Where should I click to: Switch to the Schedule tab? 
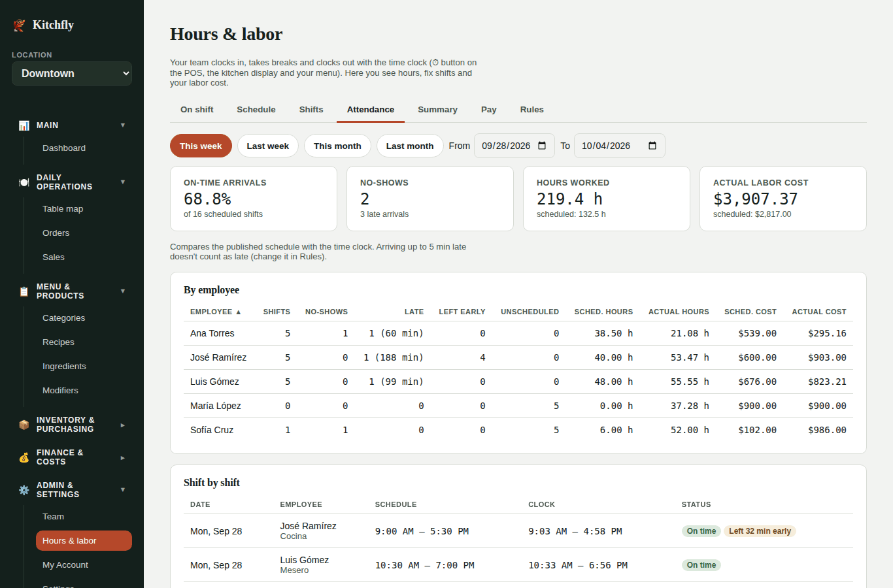coord(256,110)
